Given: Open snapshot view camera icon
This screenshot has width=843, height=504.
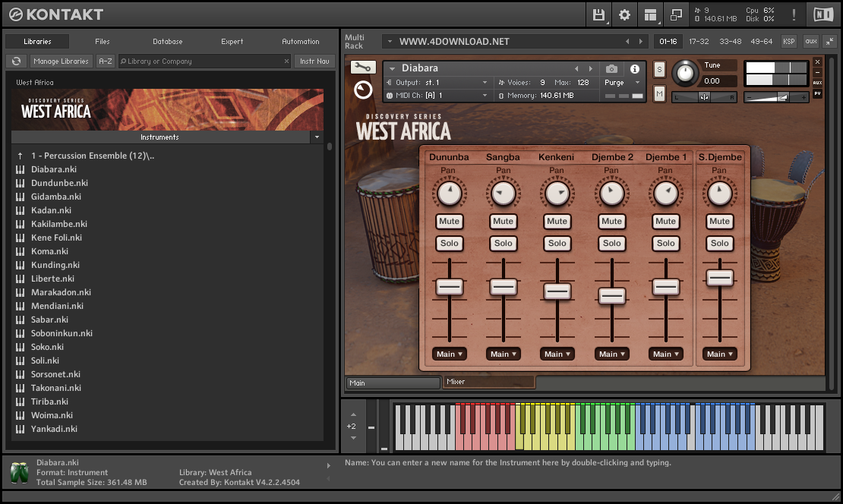Looking at the screenshot, I should (x=611, y=69).
